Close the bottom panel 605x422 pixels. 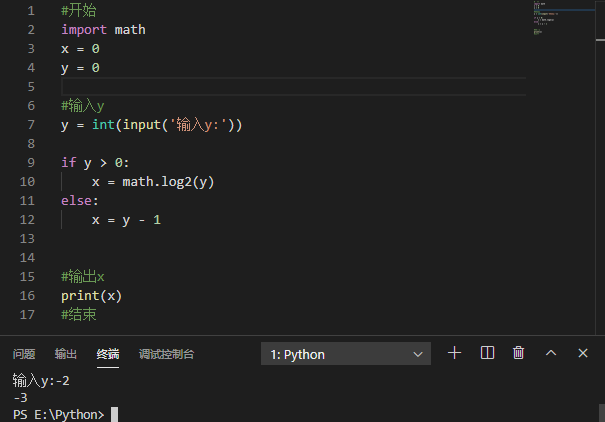pyautogui.click(x=582, y=353)
